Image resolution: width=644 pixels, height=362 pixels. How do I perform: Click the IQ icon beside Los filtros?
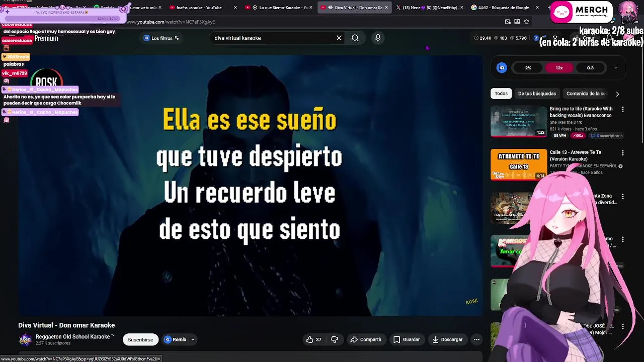146,38
